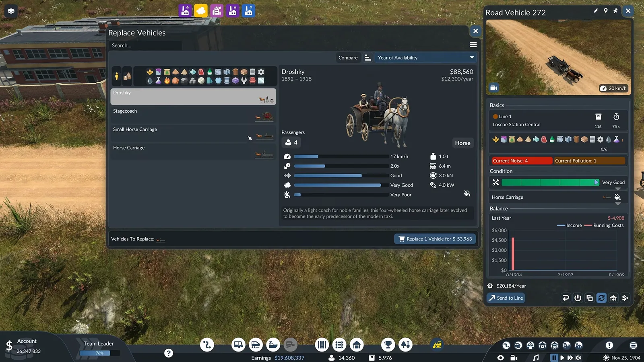Toggle the sort order icon beside Compare

[367, 58]
